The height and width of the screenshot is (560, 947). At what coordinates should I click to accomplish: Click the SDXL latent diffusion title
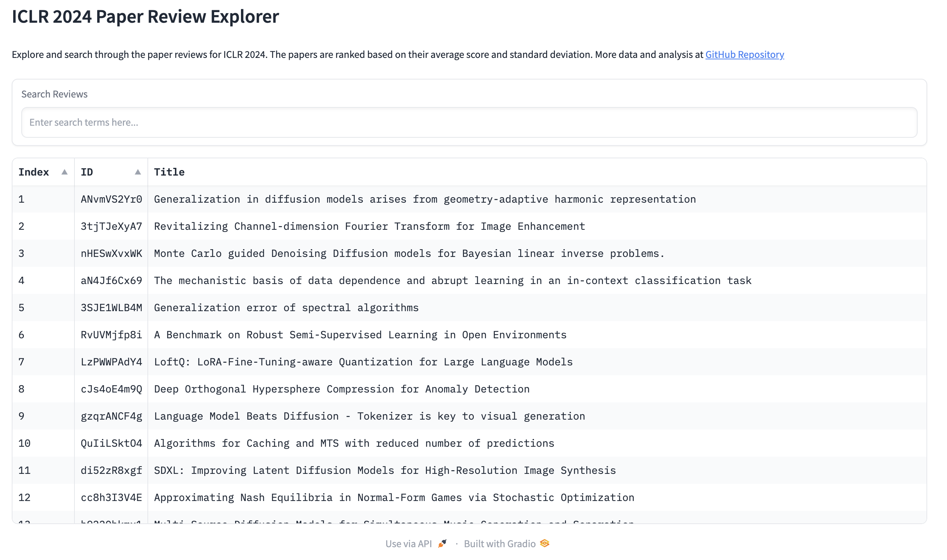(x=384, y=471)
